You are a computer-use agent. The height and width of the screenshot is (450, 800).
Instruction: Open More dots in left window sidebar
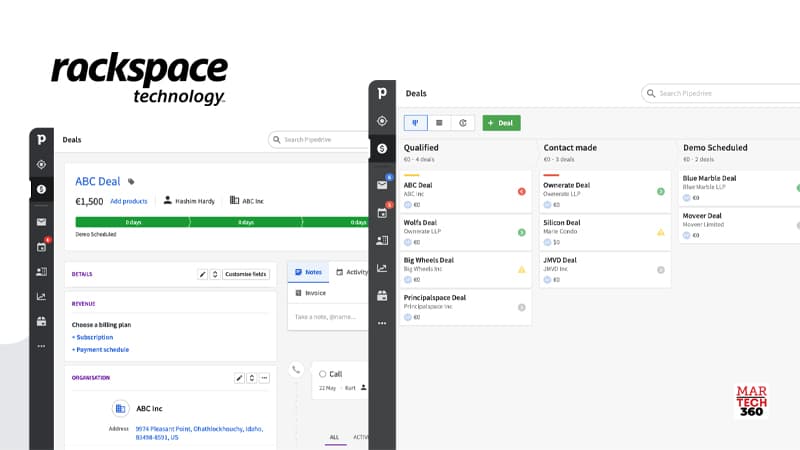point(41,346)
